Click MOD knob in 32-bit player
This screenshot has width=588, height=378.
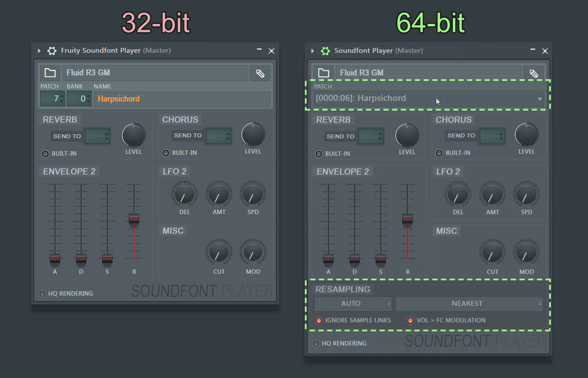(x=253, y=252)
